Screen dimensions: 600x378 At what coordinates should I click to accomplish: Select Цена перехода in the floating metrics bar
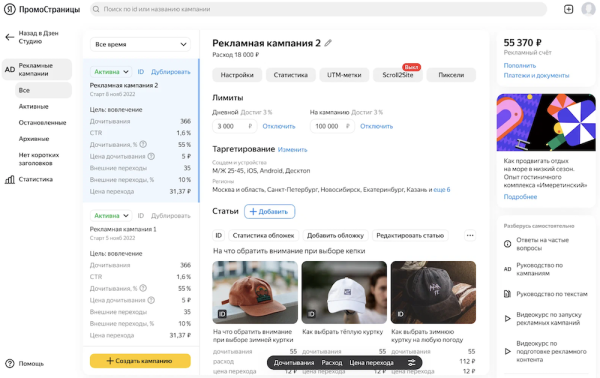click(x=371, y=363)
